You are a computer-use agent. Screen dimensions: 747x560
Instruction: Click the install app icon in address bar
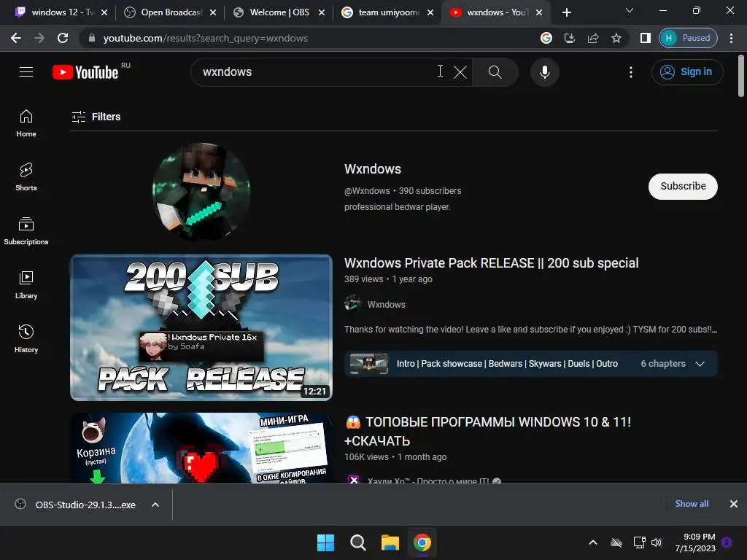click(x=570, y=38)
